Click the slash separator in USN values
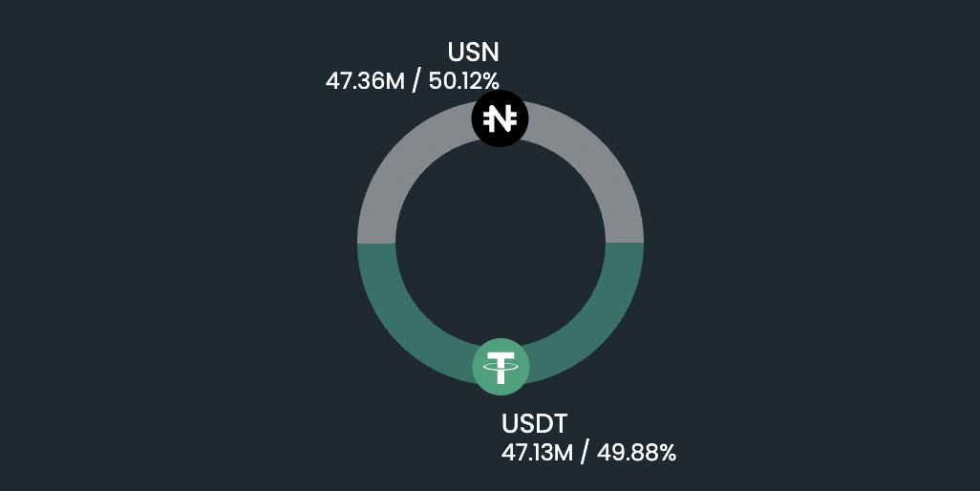Image resolution: width=980 pixels, height=491 pixels. [x=415, y=80]
